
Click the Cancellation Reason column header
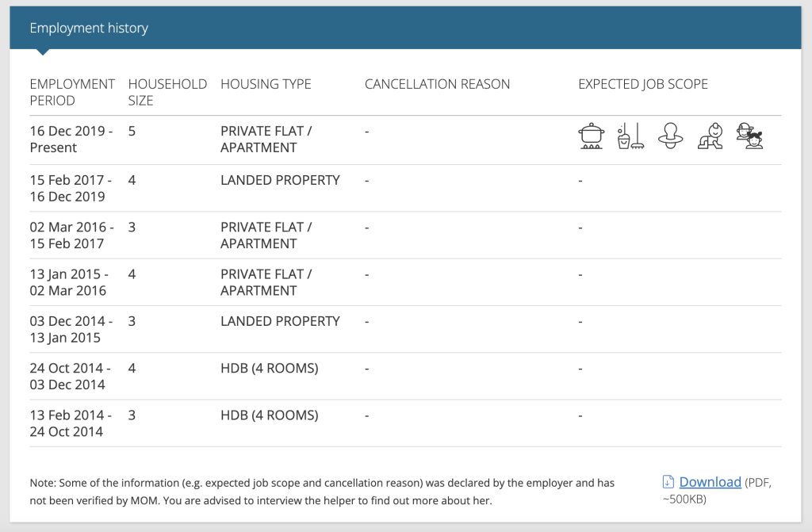437,84
